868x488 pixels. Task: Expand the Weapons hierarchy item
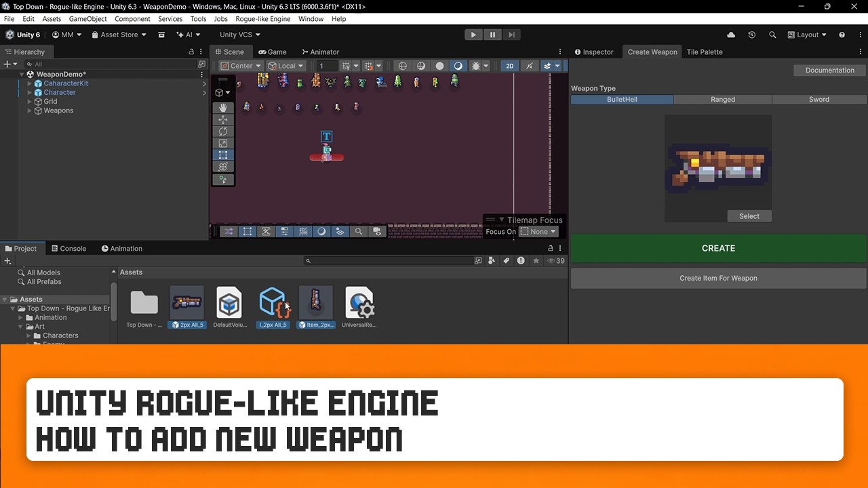29,110
